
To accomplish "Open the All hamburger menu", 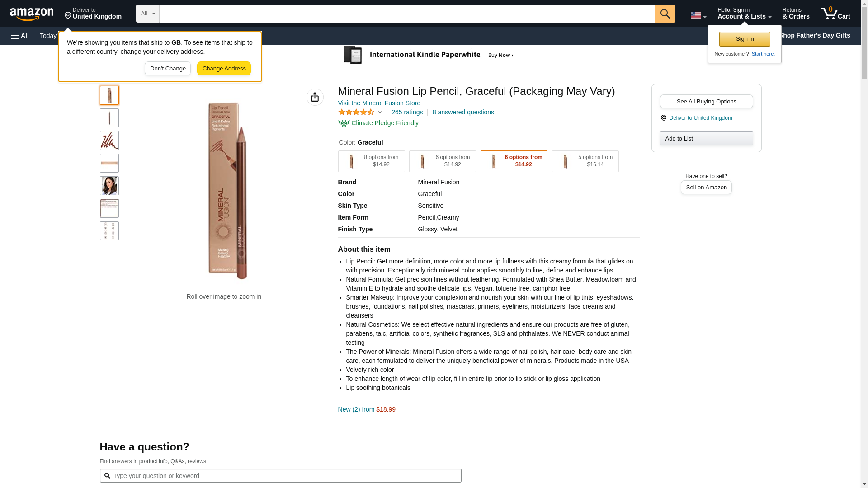I will (x=20, y=36).
